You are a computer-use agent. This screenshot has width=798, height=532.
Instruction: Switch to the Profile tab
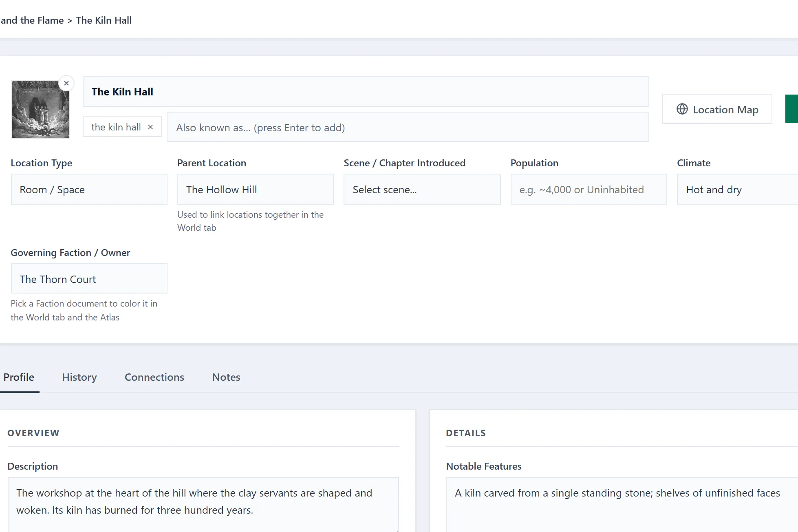click(19, 377)
